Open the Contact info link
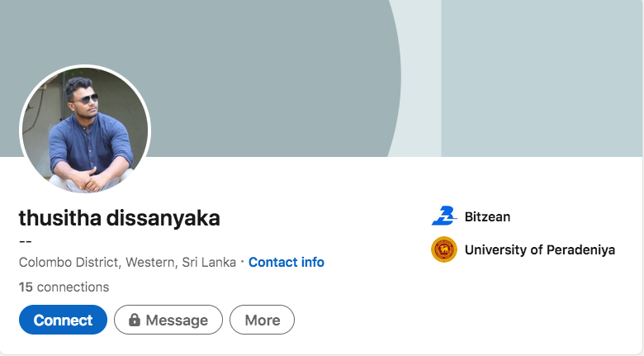Viewport: 644px width, 356px height. point(286,263)
